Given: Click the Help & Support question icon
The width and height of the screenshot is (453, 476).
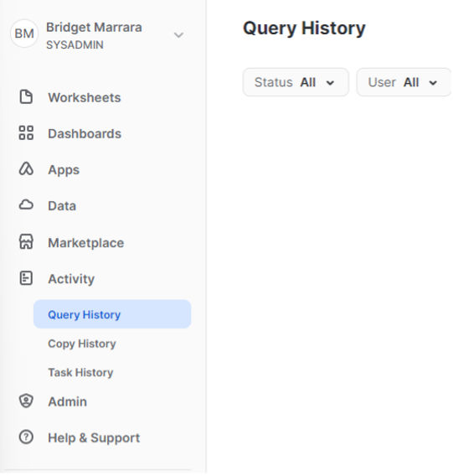Looking at the screenshot, I should (x=26, y=437).
